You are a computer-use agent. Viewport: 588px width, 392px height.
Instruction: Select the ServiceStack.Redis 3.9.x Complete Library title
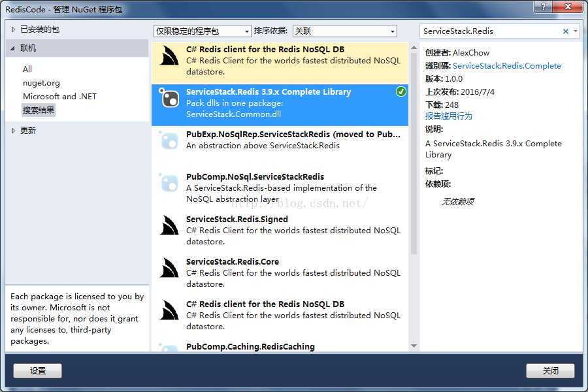tap(269, 92)
